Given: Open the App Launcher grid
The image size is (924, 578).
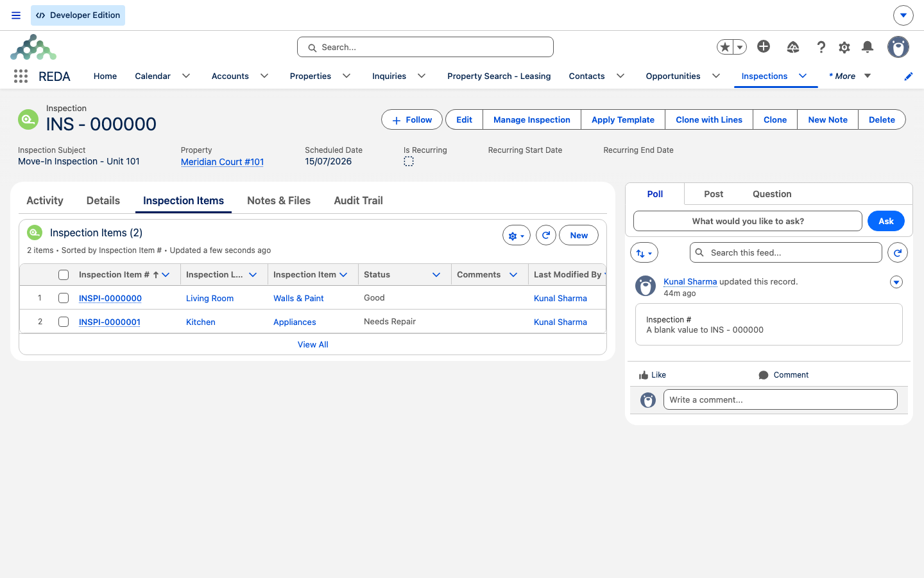Looking at the screenshot, I should pyautogui.click(x=21, y=76).
